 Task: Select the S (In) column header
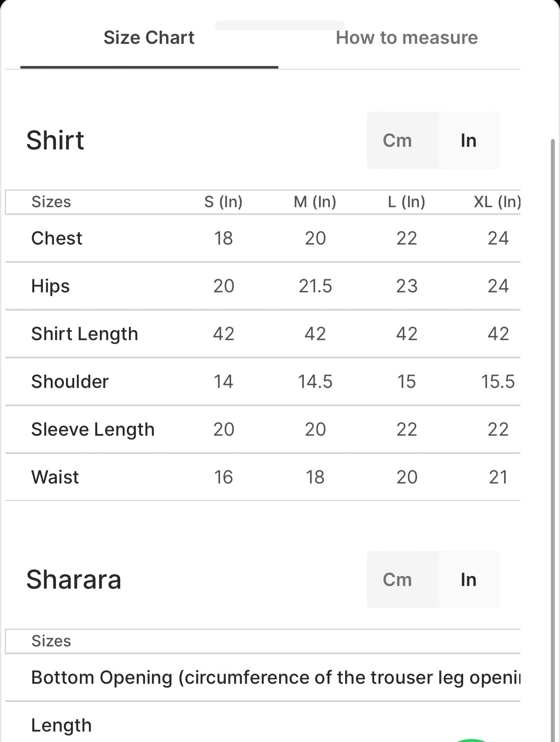tap(224, 202)
